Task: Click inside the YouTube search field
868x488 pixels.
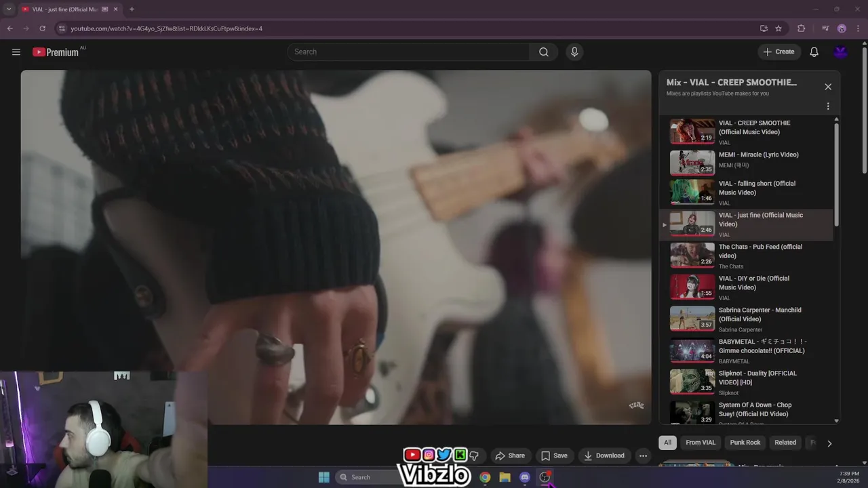Action: click(408, 52)
